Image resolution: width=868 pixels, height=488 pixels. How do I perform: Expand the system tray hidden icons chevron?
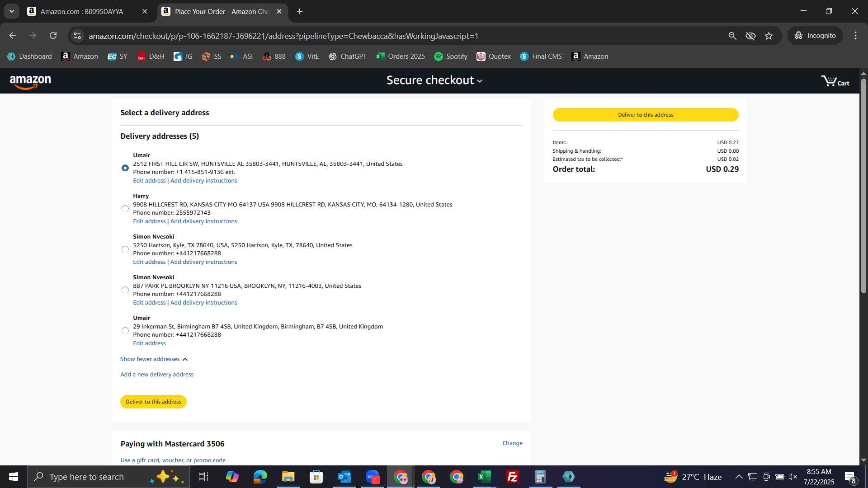tap(739, 477)
